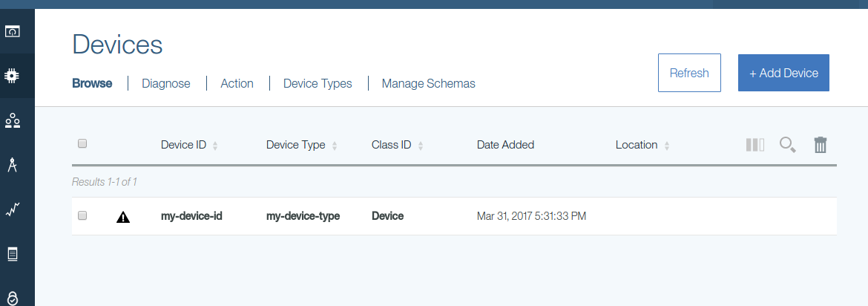
Task: Click the column chooser icon in table header
Action: pyautogui.click(x=755, y=145)
